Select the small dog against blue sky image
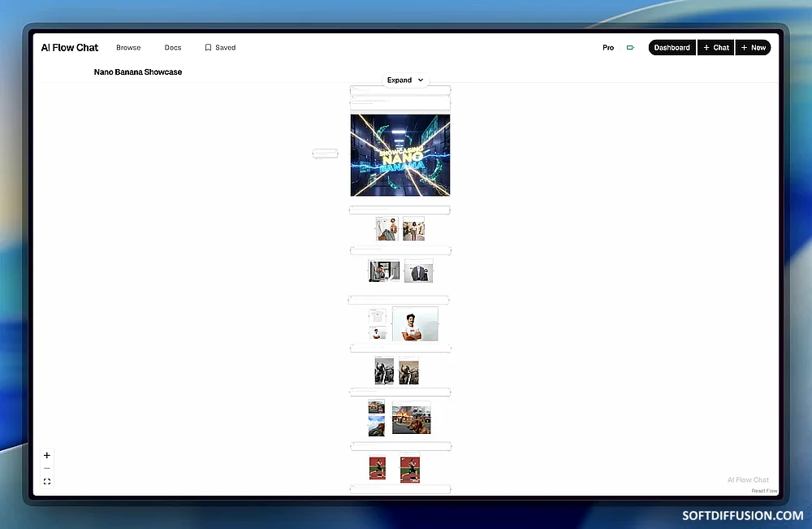 (377, 426)
